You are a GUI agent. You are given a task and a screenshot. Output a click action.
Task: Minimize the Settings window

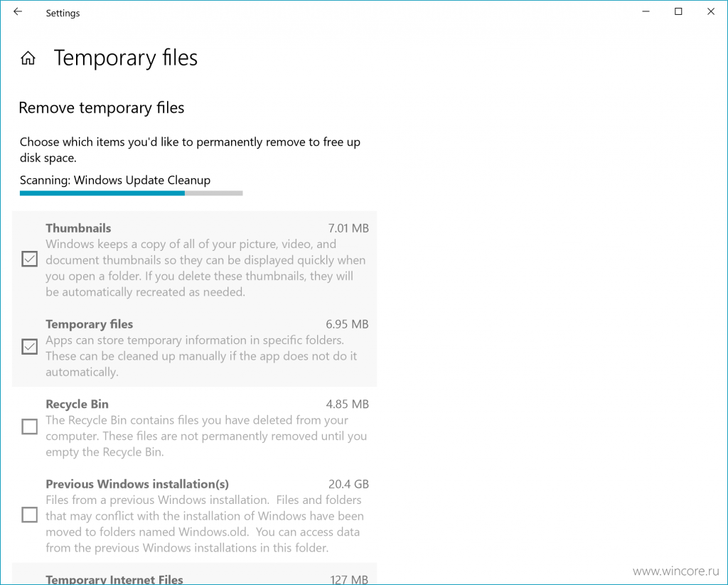pyautogui.click(x=646, y=11)
